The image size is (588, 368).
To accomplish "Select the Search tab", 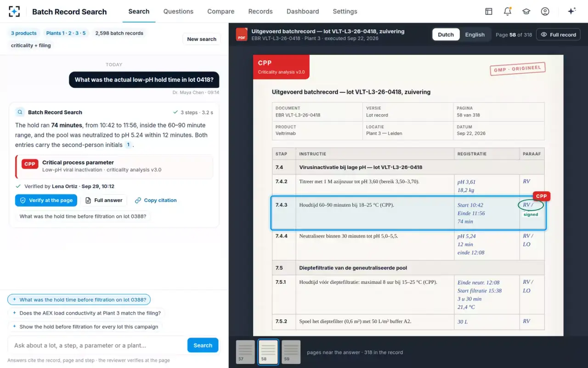I will (x=139, y=11).
